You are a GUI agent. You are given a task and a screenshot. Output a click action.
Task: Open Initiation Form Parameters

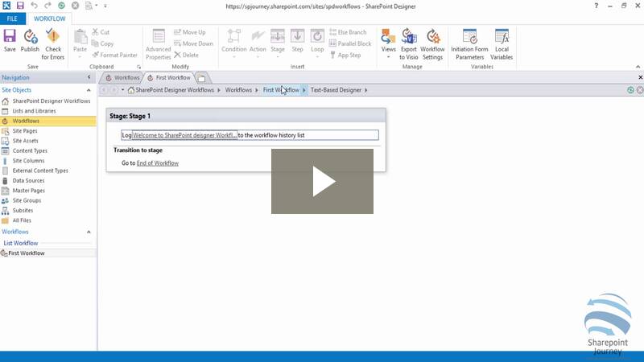click(470, 44)
